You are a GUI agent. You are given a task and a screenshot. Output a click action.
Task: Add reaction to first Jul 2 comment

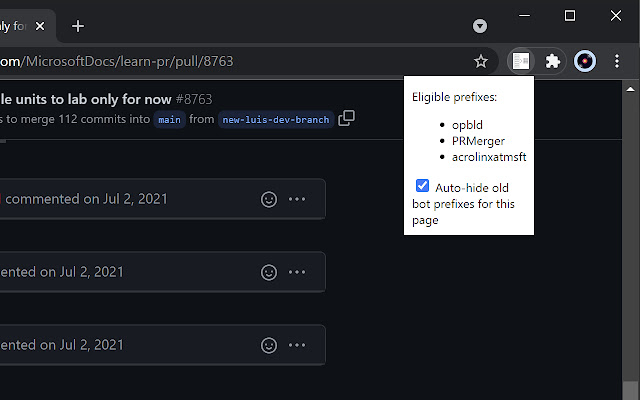[269, 199]
